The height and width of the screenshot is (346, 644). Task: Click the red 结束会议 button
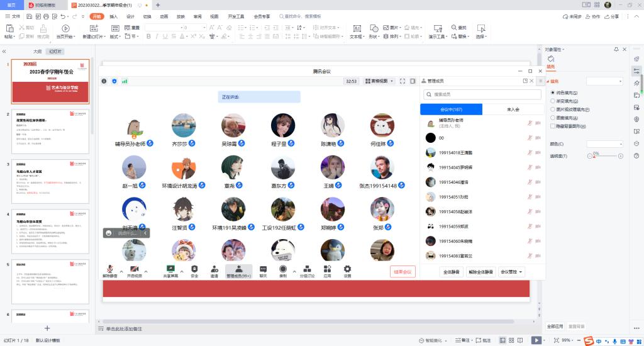pyautogui.click(x=402, y=272)
